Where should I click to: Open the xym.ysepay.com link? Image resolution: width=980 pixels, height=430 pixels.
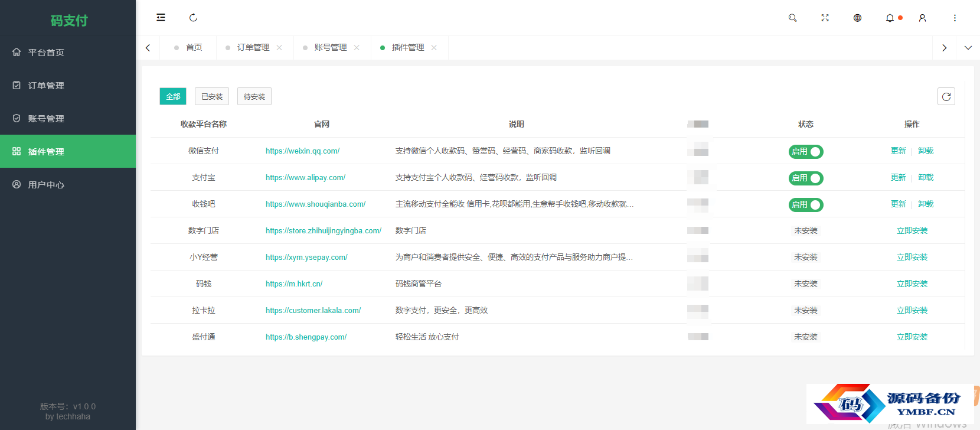point(306,257)
